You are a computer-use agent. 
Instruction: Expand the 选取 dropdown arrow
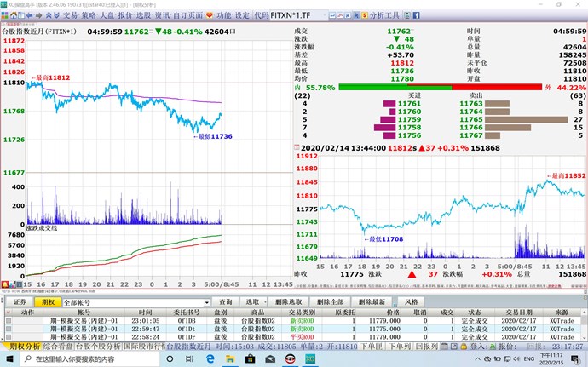click(266, 302)
